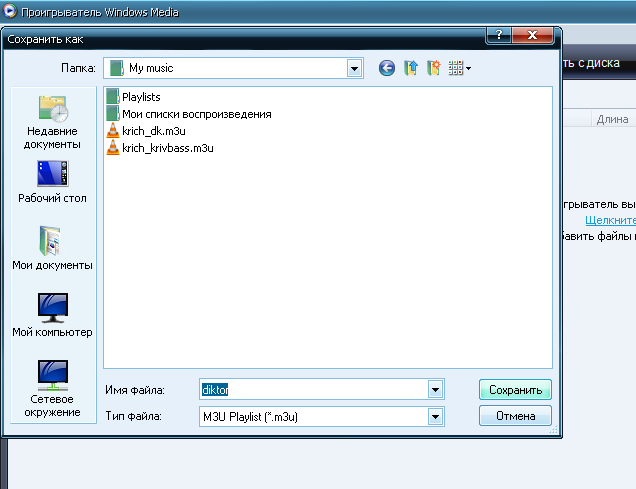Open My Computer (Мой компьютер)

coord(52,315)
